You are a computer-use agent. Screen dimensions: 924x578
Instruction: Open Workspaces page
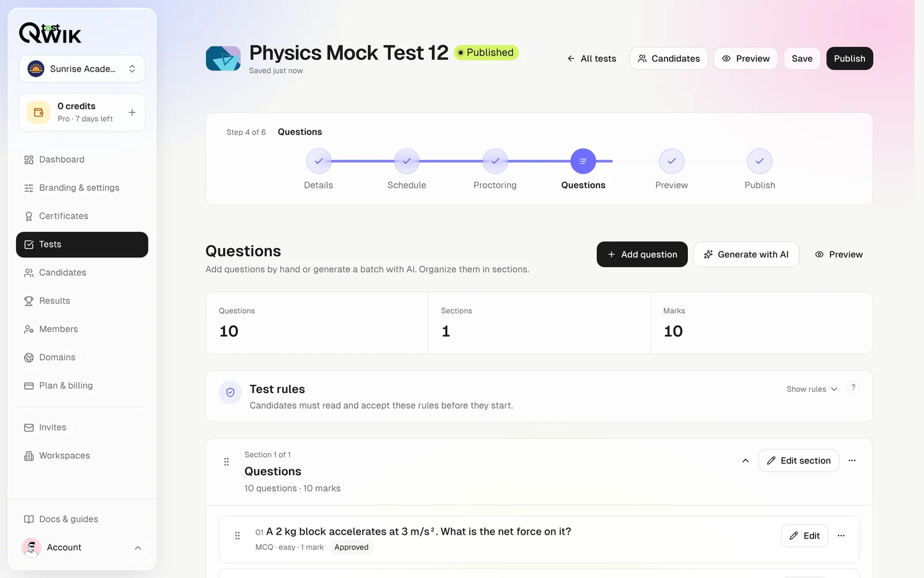pos(82,456)
